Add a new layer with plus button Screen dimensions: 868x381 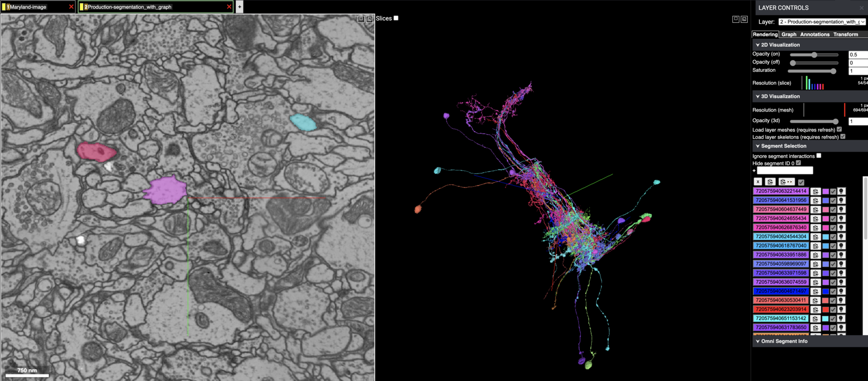239,7
